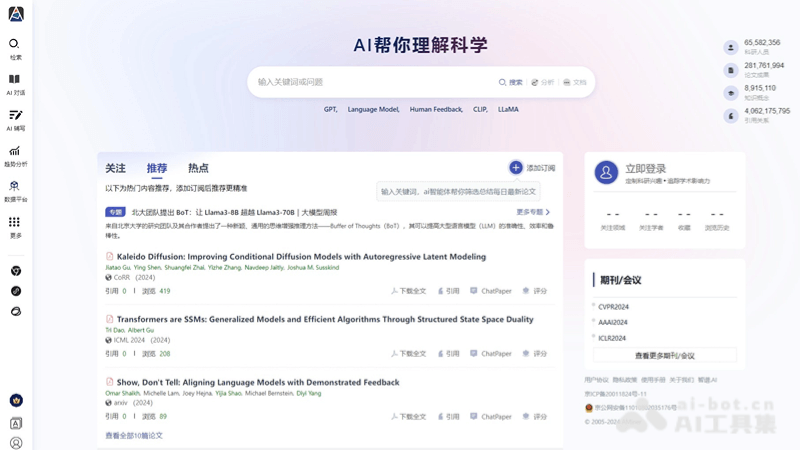The width and height of the screenshot is (800, 450).
Task: Click the account profile icon at sidebar bottom
Action: tap(16, 442)
